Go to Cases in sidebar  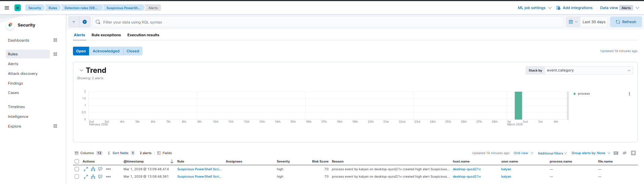coord(13,93)
